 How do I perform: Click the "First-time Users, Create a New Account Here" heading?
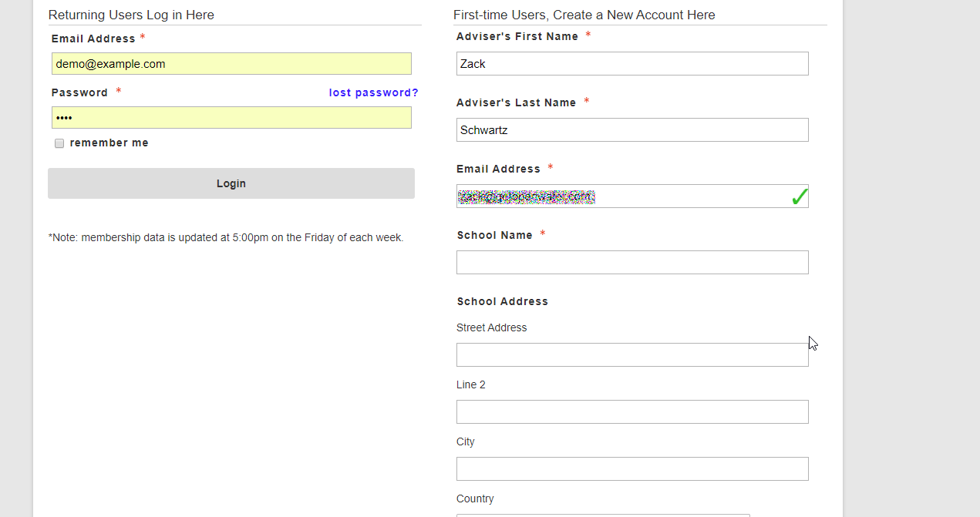(584, 15)
